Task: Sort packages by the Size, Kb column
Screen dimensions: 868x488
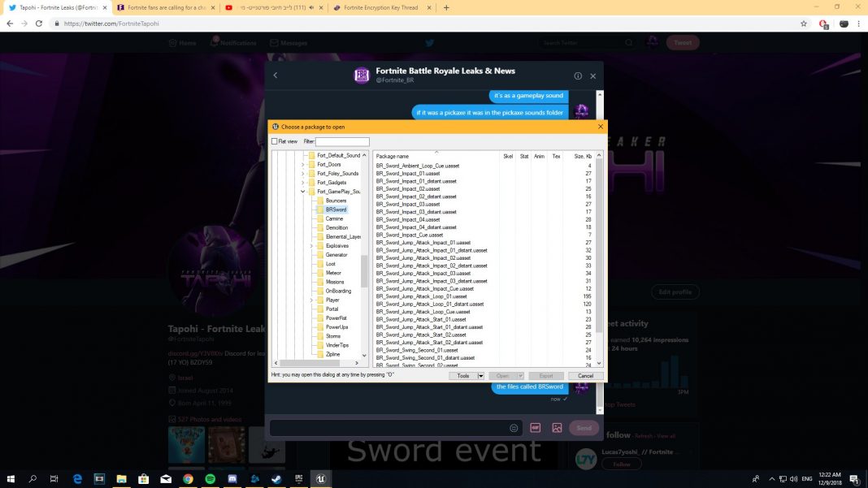Action: coord(582,157)
